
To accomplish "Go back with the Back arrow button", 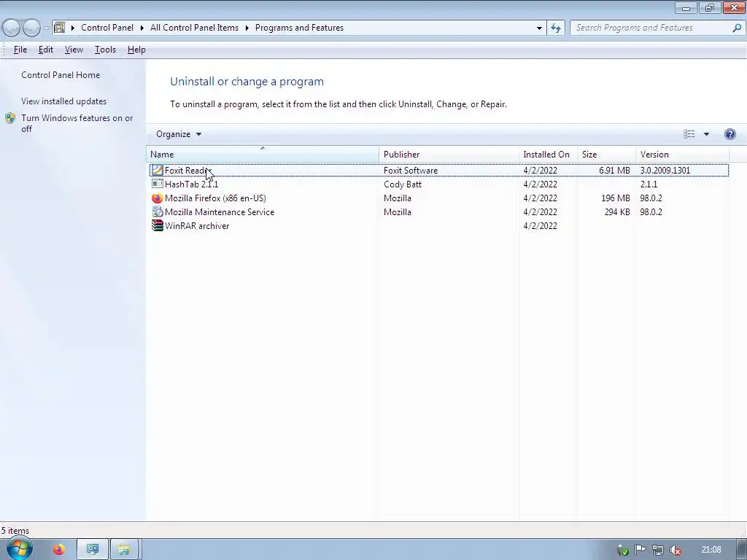I will tap(12, 28).
